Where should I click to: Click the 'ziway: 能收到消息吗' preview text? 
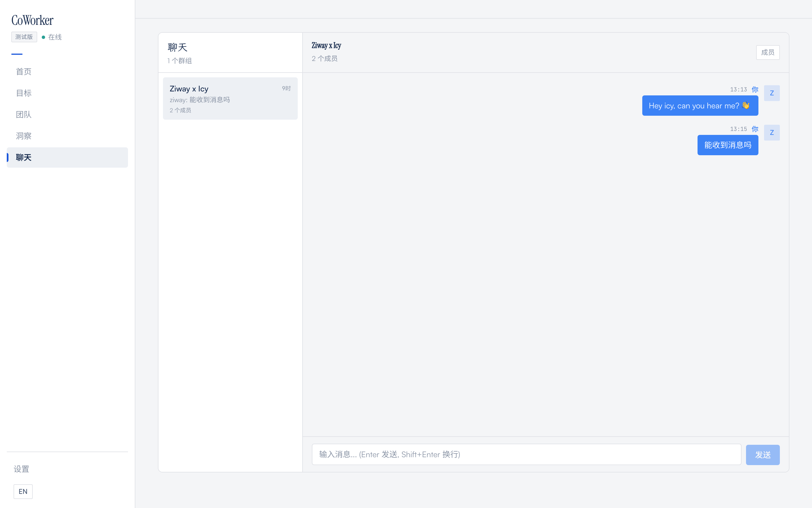coord(200,100)
